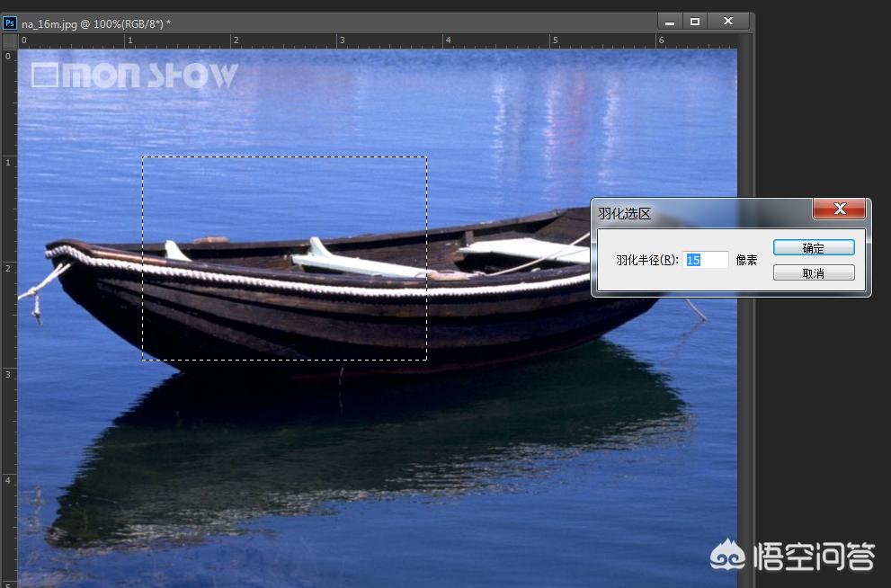Click the horizontal ruler at mark 3
Viewport: 891px width, 588px height.
click(x=341, y=41)
